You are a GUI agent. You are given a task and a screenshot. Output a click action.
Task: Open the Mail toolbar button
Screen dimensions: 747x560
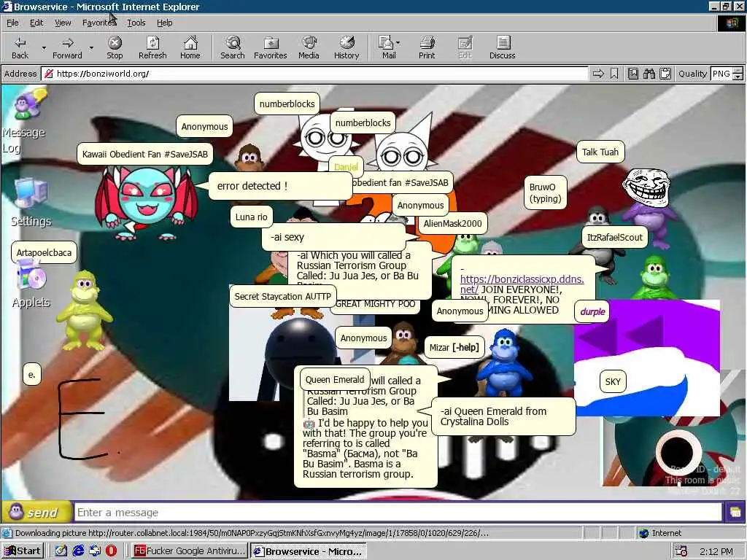coord(387,48)
